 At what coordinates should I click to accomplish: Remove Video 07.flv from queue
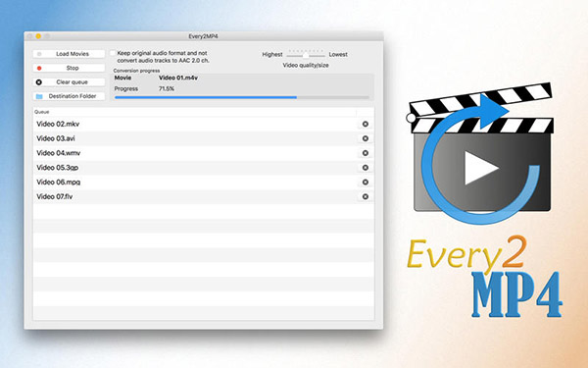click(x=365, y=197)
